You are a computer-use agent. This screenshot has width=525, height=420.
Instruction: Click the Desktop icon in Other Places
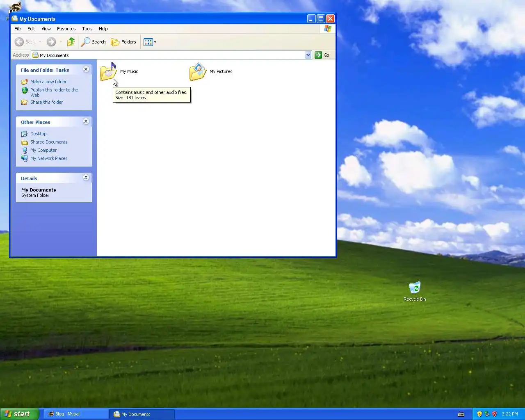coord(25,134)
